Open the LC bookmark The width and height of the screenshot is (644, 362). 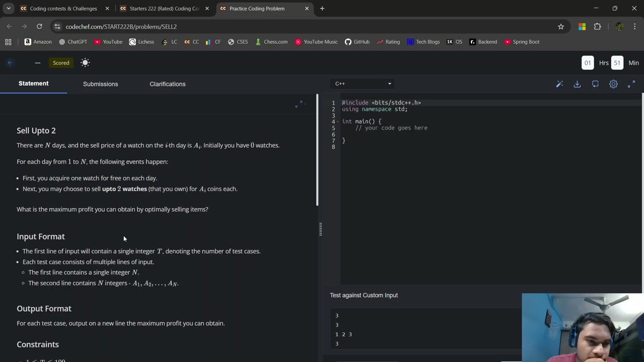(x=169, y=42)
